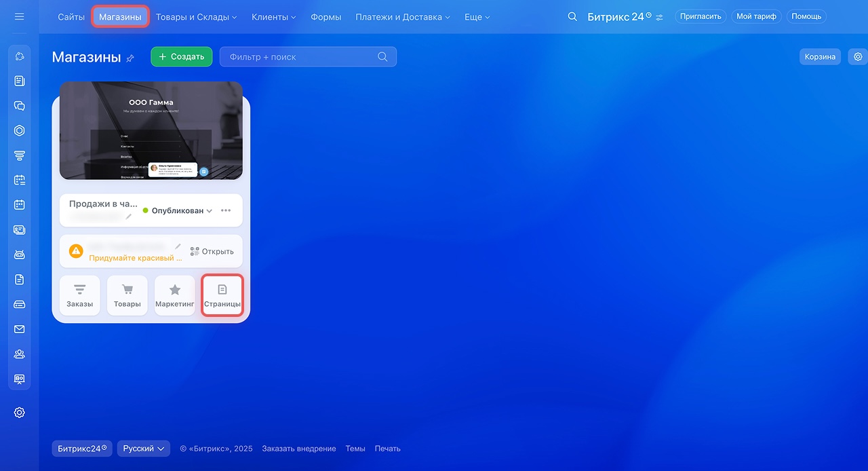Click the chat messenger icon in the sidebar
Image resolution: width=868 pixels, height=471 pixels.
(19, 106)
